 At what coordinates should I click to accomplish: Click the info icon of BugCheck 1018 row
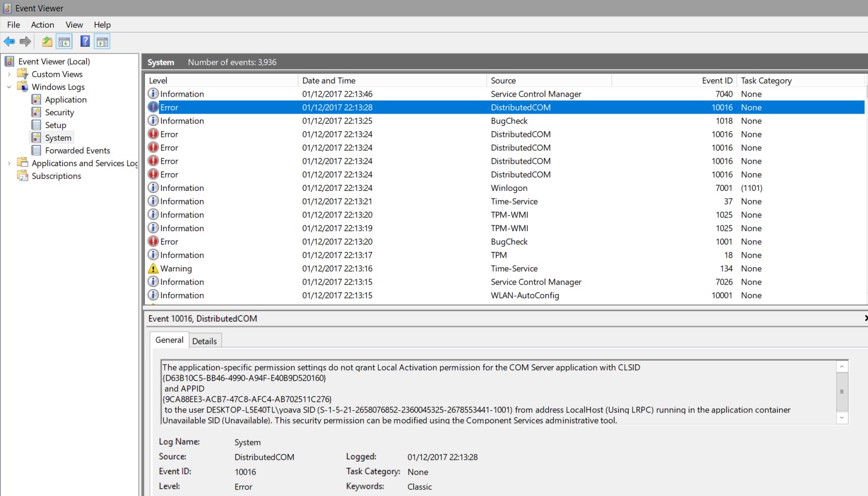[x=153, y=120]
